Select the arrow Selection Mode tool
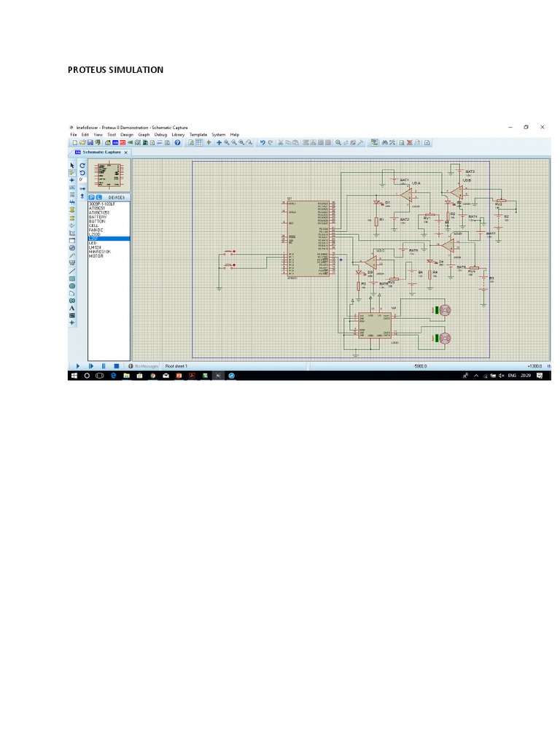 pyautogui.click(x=72, y=166)
